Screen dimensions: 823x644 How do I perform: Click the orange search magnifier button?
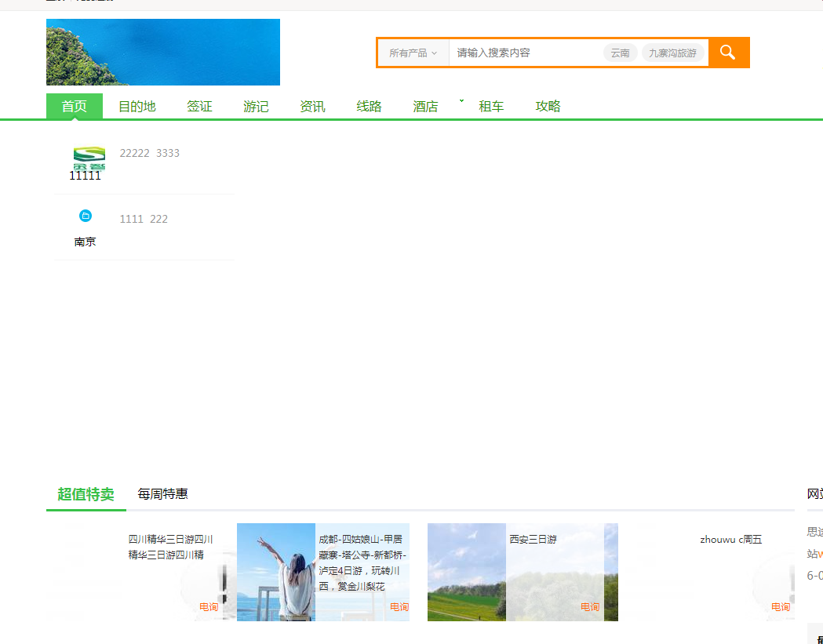(x=728, y=53)
